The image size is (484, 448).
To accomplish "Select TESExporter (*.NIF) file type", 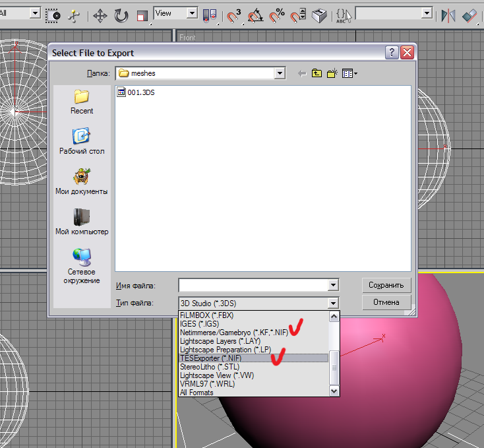I will [254, 358].
